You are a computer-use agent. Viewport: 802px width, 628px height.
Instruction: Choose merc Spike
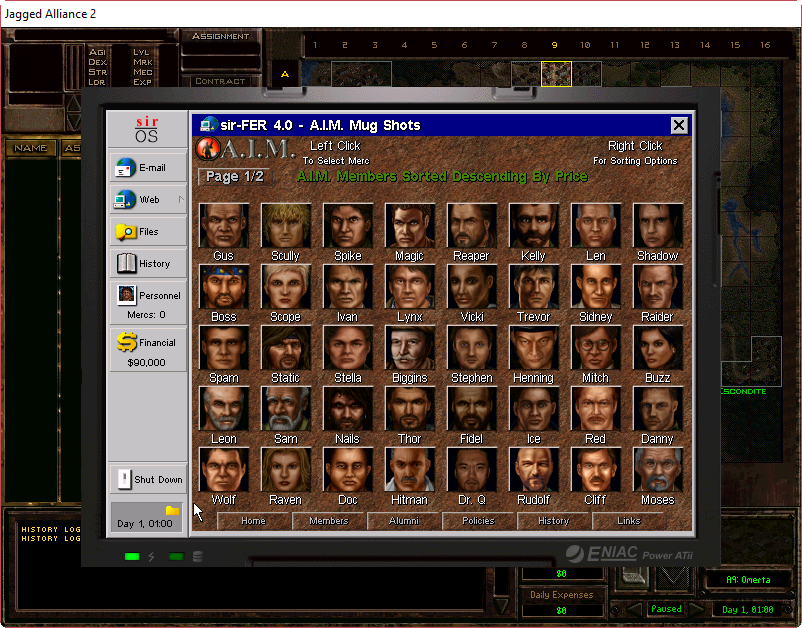(x=348, y=226)
